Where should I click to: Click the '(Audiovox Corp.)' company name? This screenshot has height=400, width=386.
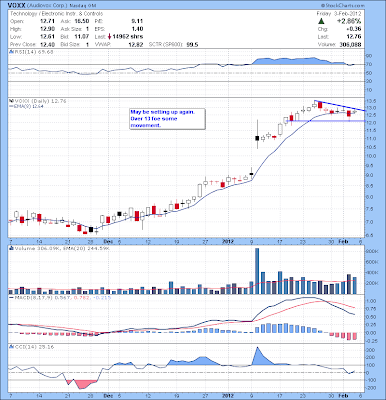[46, 6]
